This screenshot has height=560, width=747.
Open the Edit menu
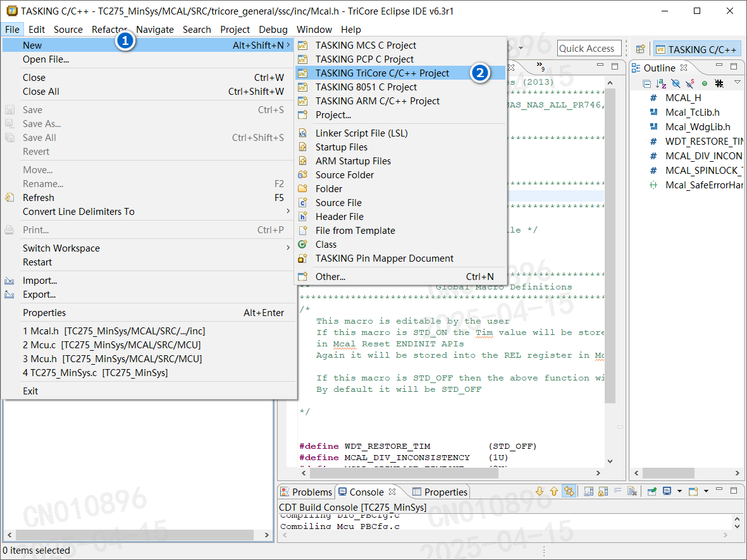(x=36, y=29)
